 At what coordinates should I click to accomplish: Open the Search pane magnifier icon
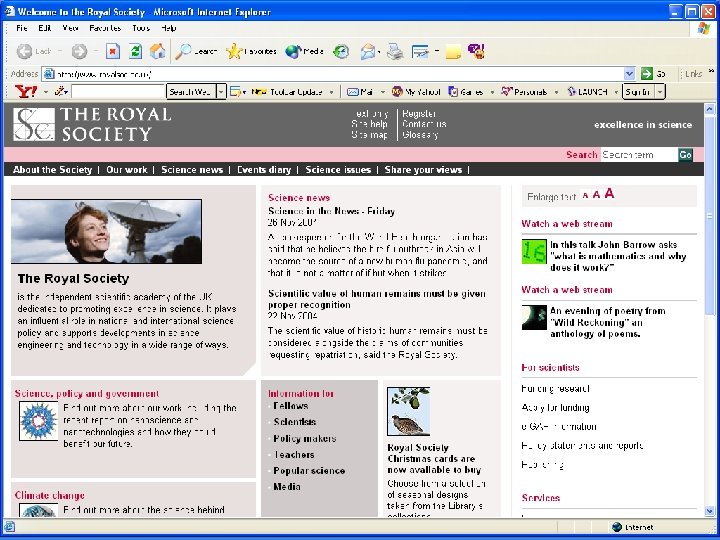tap(183, 51)
